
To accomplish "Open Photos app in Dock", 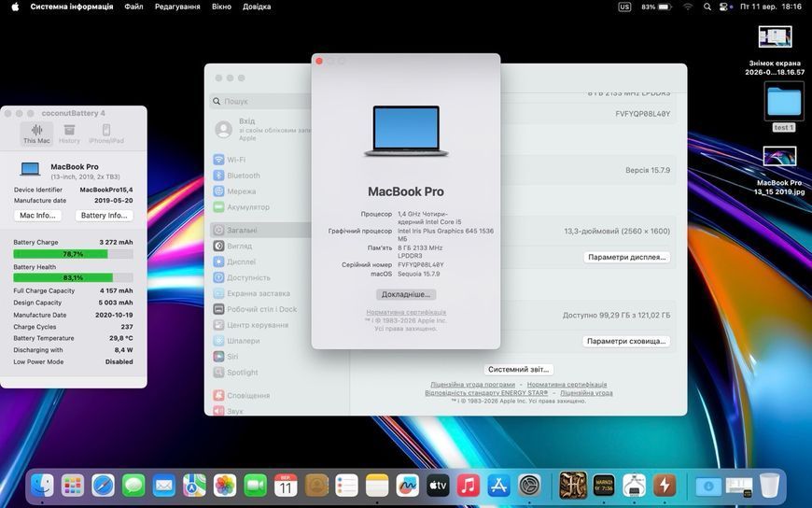I will (x=225, y=486).
